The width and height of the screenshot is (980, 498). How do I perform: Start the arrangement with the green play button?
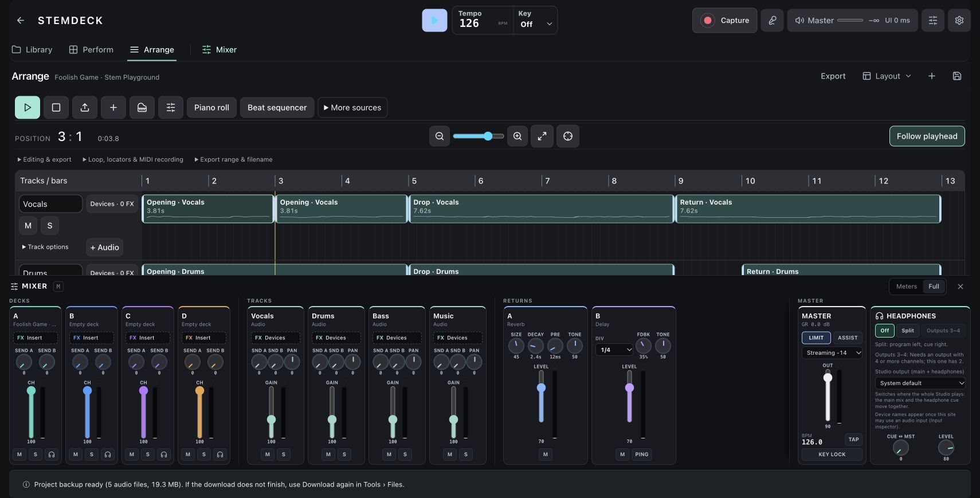pos(28,107)
